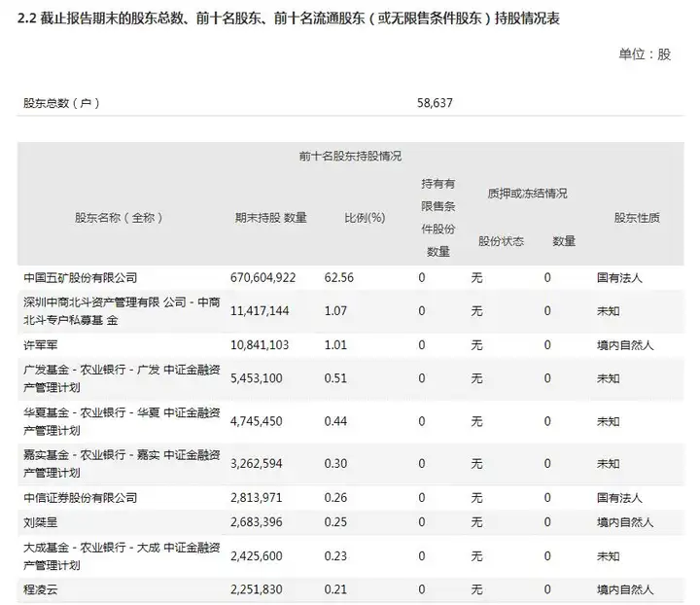The height and width of the screenshot is (605, 700).
Task: Select 大成基金 asset management plan name
Action: [122, 556]
